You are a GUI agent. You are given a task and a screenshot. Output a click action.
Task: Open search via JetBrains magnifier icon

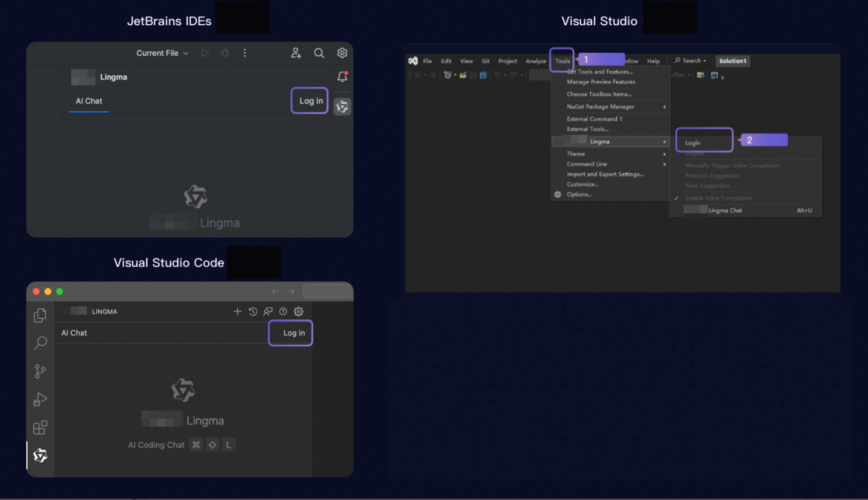(319, 53)
